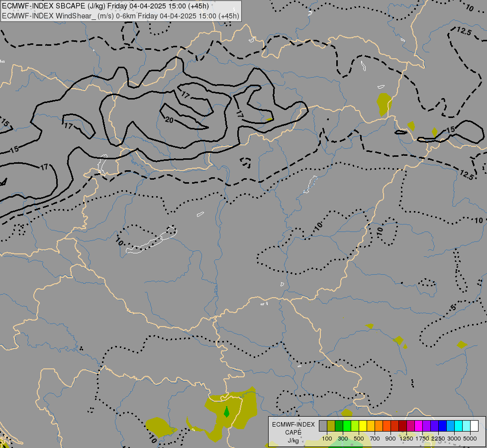
Task: Click the SBCAPE title line in header
Action: (105, 6)
